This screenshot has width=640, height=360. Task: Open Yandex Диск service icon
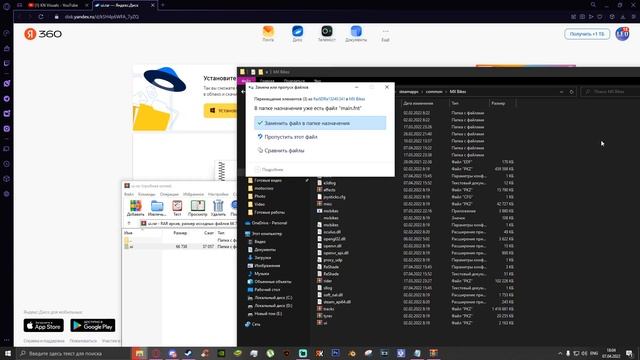[x=297, y=33]
